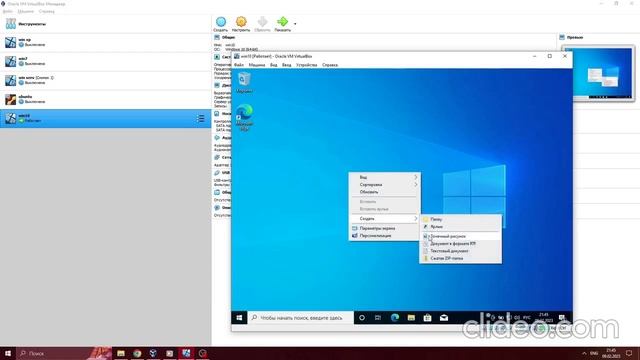Open host notification center icon
This screenshot has width=640, height=360.
629,353
